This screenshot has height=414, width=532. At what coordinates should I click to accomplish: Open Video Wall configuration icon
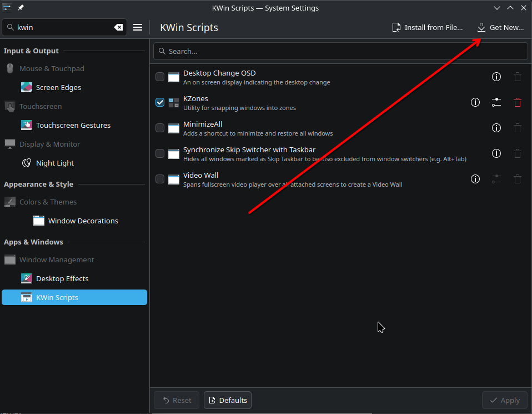(496, 179)
